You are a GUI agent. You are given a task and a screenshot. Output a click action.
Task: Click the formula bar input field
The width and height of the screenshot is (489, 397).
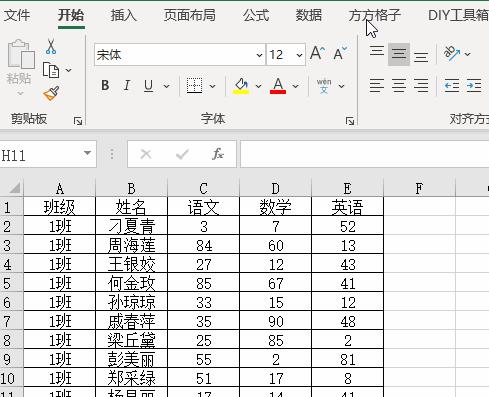click(x=365, y=154)
